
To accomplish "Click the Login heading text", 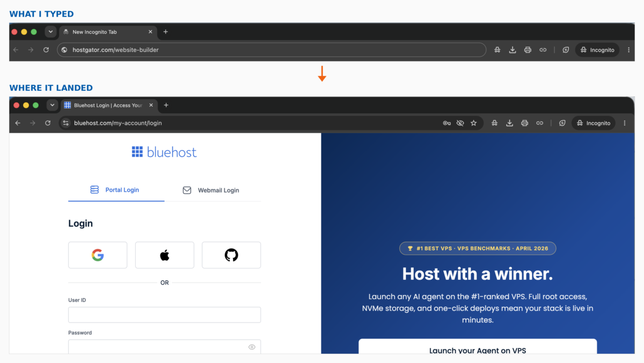I will 80,224.
